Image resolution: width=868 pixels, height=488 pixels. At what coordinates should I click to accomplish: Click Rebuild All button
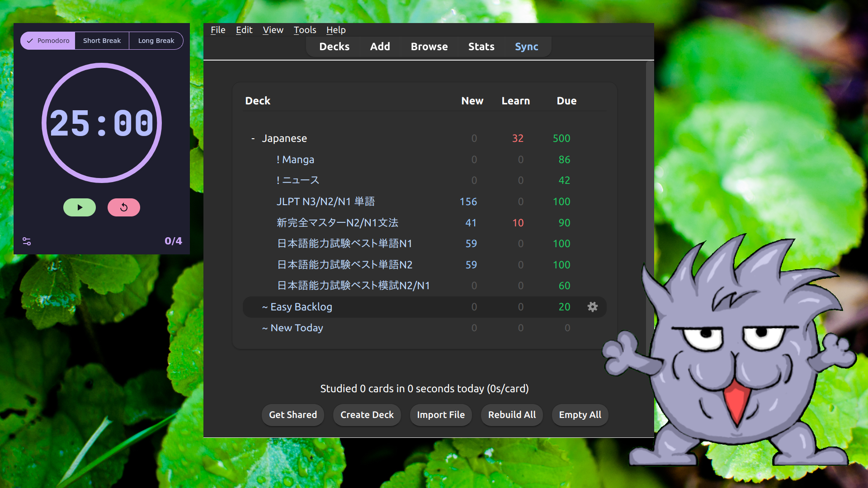[512, 415]
